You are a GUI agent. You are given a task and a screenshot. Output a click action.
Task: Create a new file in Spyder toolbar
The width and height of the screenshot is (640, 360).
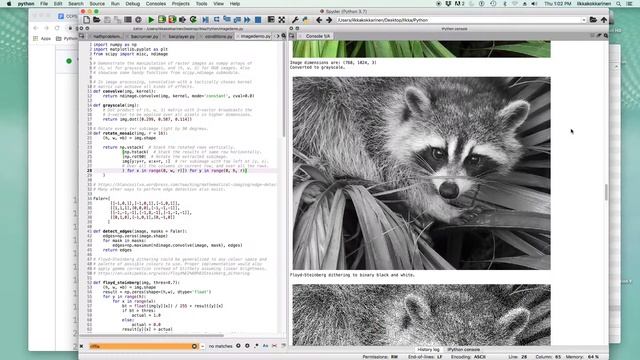click(x=87, y=20)
